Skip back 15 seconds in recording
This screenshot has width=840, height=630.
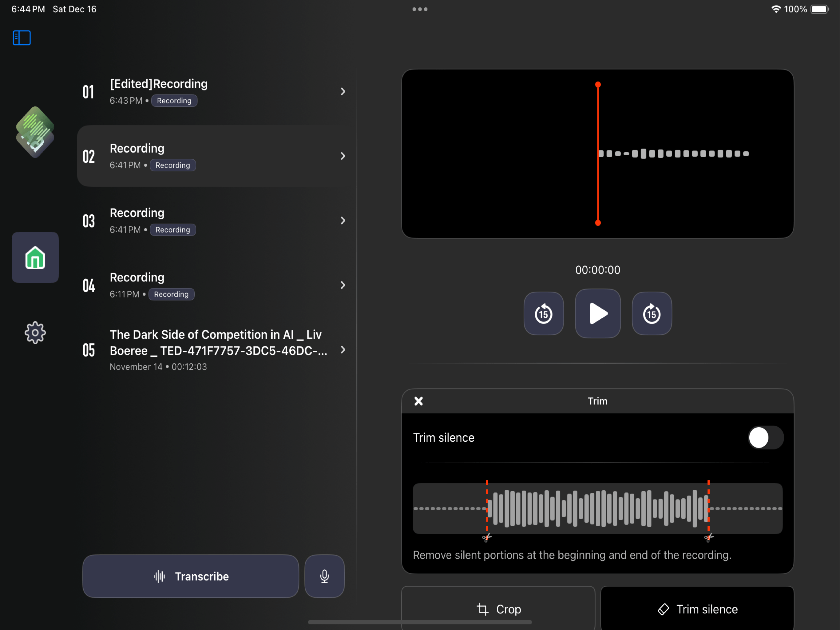pyautogui.click(x=544, y=314)
